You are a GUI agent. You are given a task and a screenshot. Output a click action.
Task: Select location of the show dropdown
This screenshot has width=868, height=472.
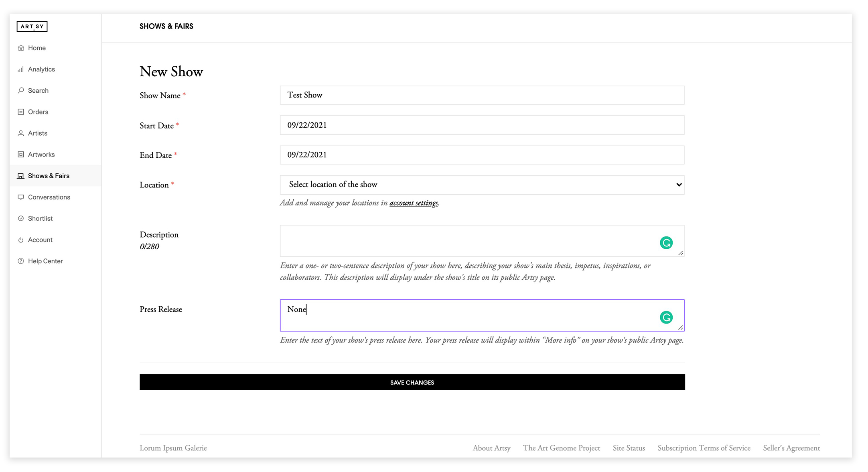[x=482, y=184]
